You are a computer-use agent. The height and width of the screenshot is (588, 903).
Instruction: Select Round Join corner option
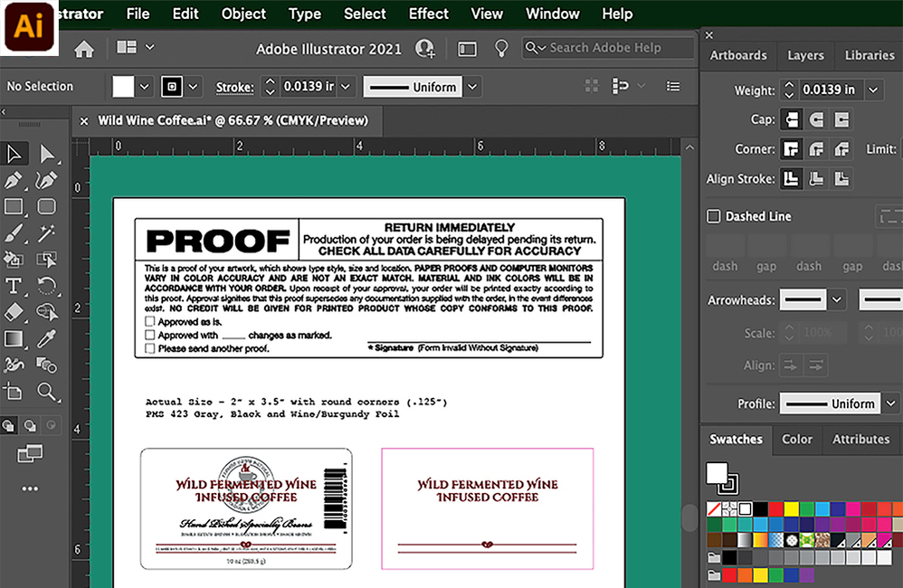[817, 150]
